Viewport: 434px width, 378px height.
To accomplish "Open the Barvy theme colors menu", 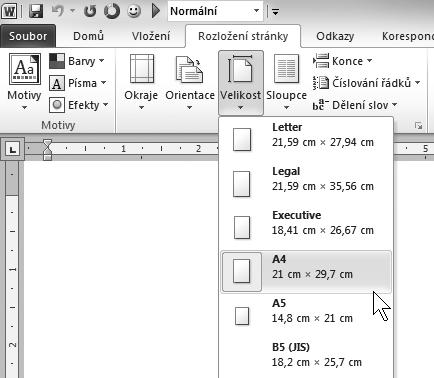I will point(77,61).
